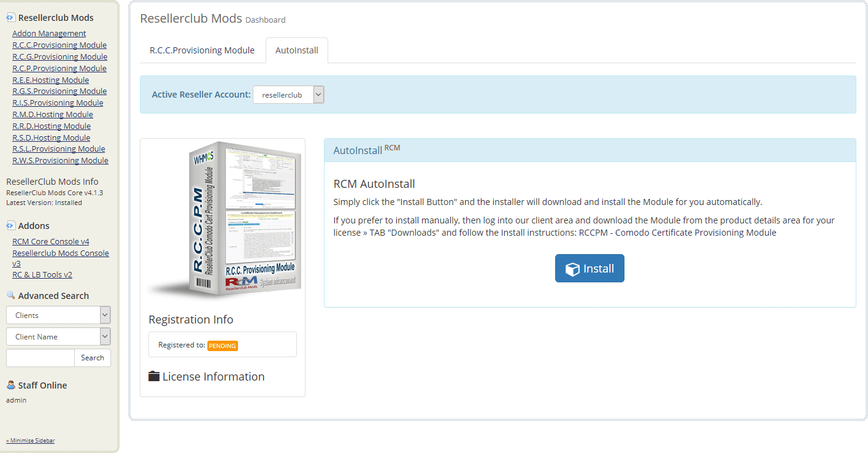The width and height of the screenshot is (868, 453).
Task: Open the Active Reseller Account dropdown
Action: 288,95
